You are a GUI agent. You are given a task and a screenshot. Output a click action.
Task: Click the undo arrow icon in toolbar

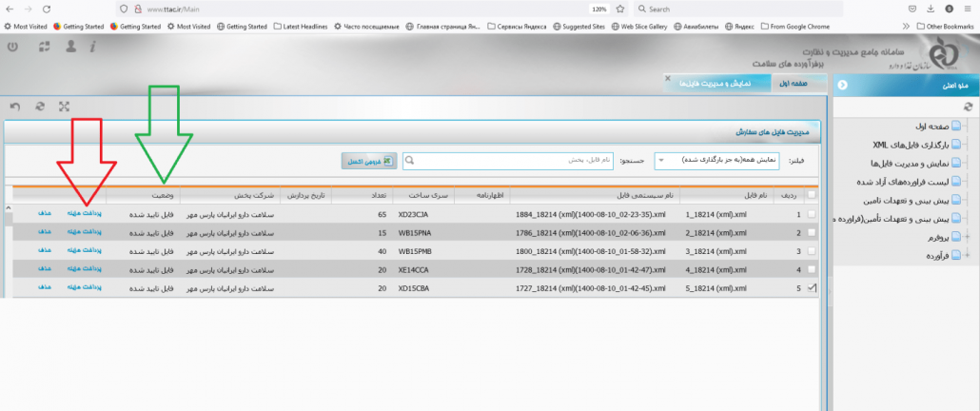point(14,107)
